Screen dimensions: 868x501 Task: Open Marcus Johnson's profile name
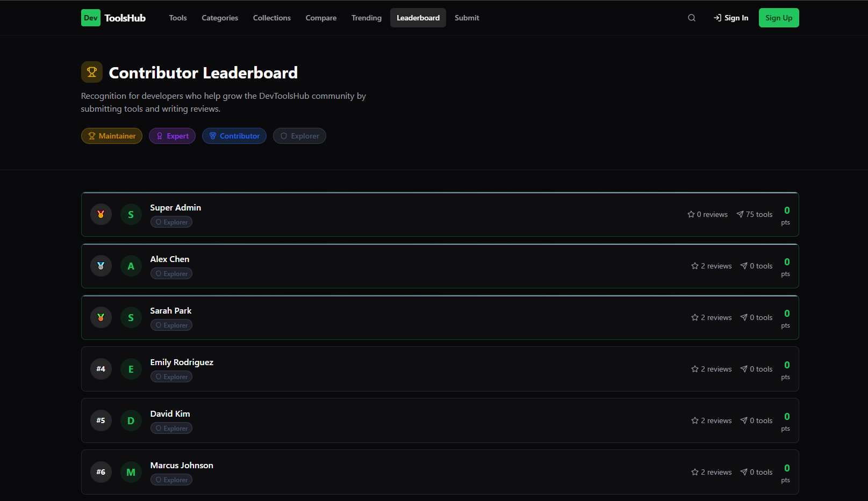tap(182, 465)
